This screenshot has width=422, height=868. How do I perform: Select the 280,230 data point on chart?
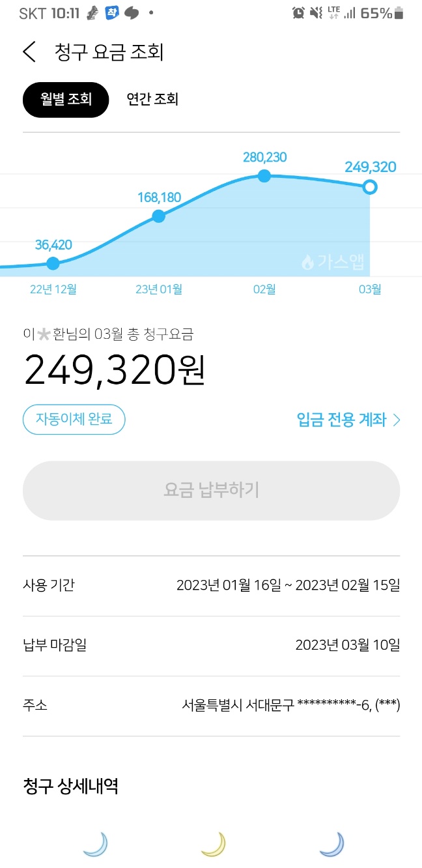coord(264,175)
